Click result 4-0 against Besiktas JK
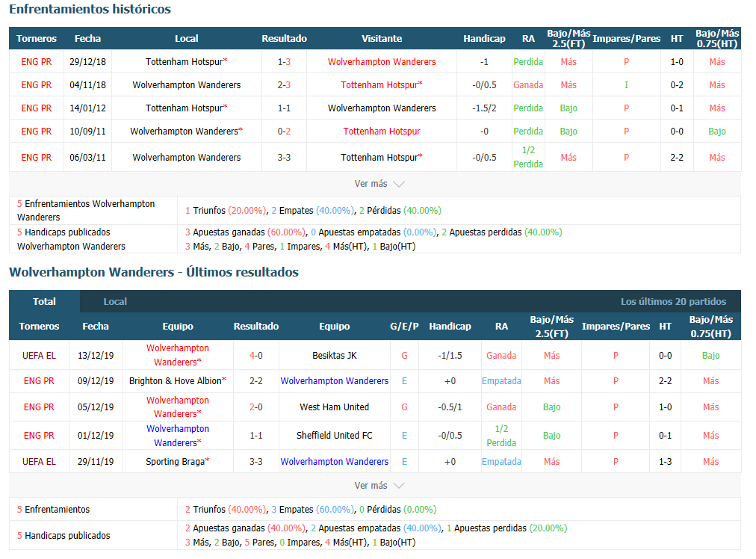This screenshot has height=559, width=756. [256, 356]
